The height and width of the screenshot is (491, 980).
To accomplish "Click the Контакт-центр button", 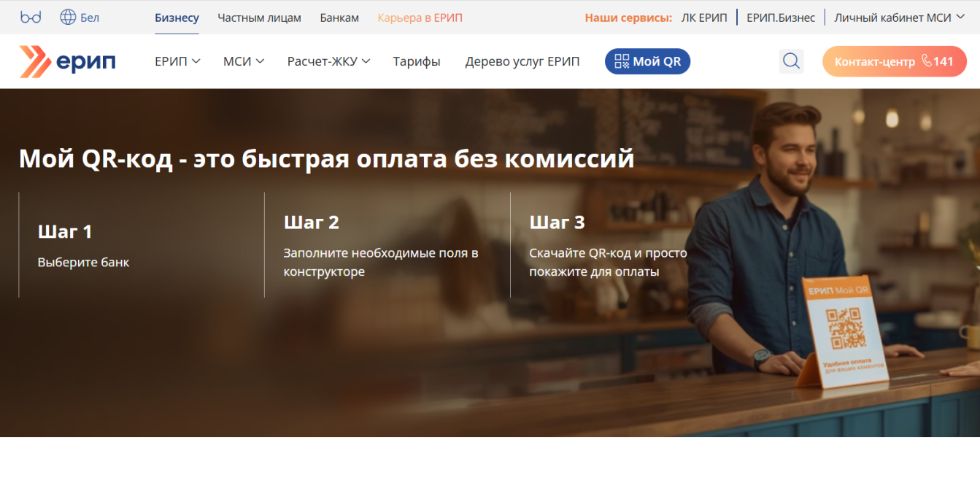I will point(874,61).
